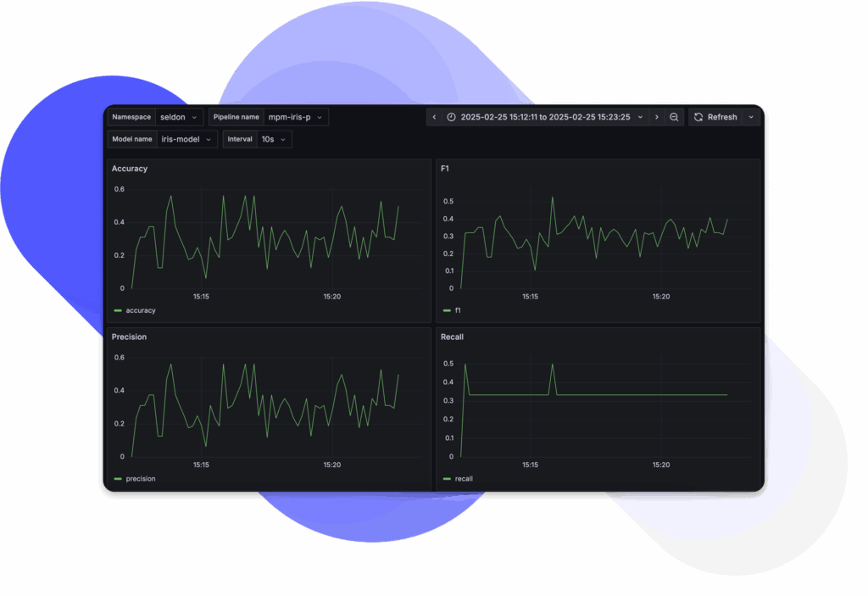Open the Precision panel title menu

coord(130,337)
